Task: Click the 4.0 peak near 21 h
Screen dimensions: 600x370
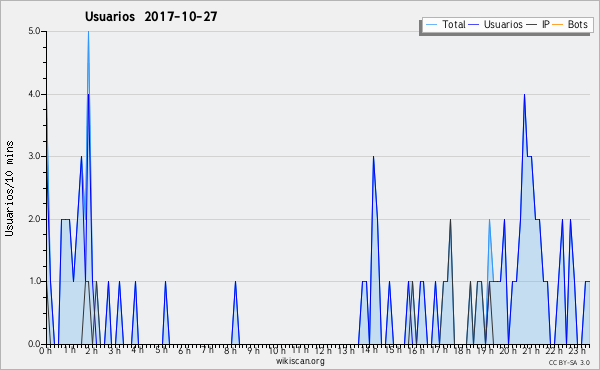Action: coord(524,95)
